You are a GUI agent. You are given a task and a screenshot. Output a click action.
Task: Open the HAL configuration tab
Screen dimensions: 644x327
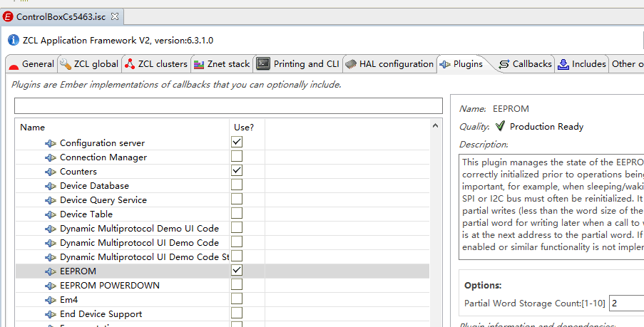389,64
